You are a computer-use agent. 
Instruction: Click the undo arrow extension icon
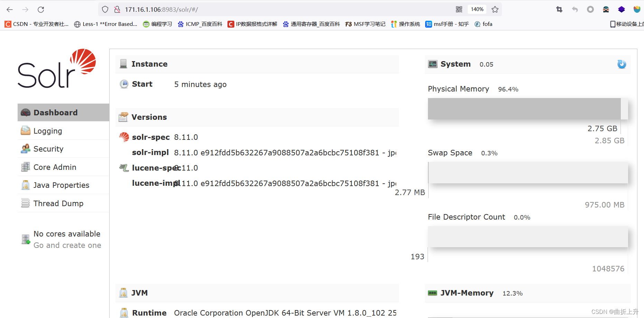[x=575, y=9]
